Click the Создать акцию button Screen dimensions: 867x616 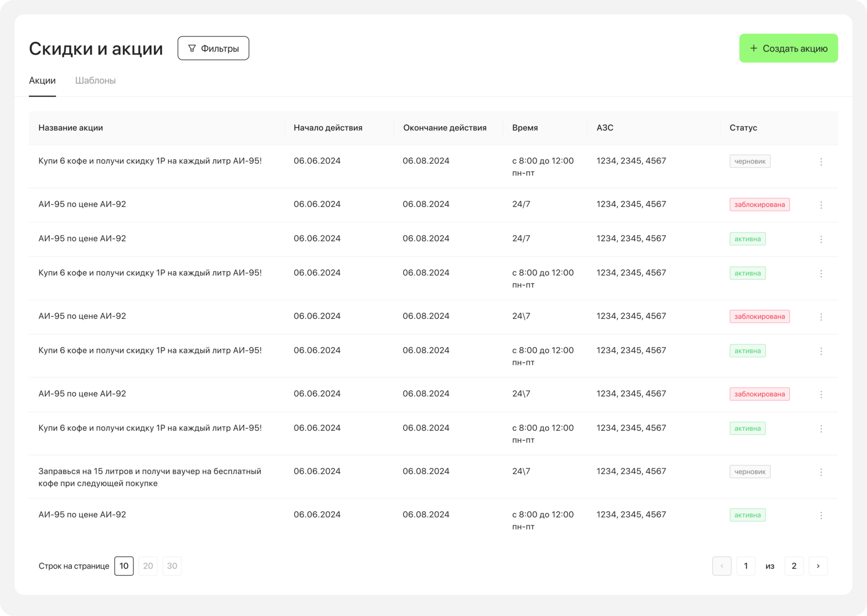(x=788, y=48)
